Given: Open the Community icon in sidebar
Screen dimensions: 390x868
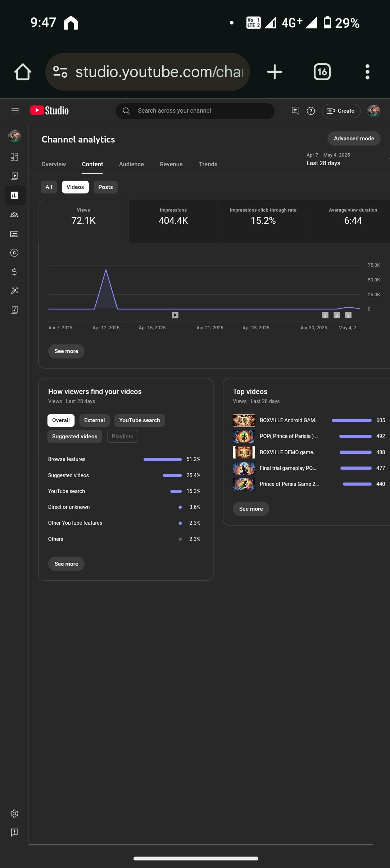Looking at the screenshot, I should tap(14, 215).
